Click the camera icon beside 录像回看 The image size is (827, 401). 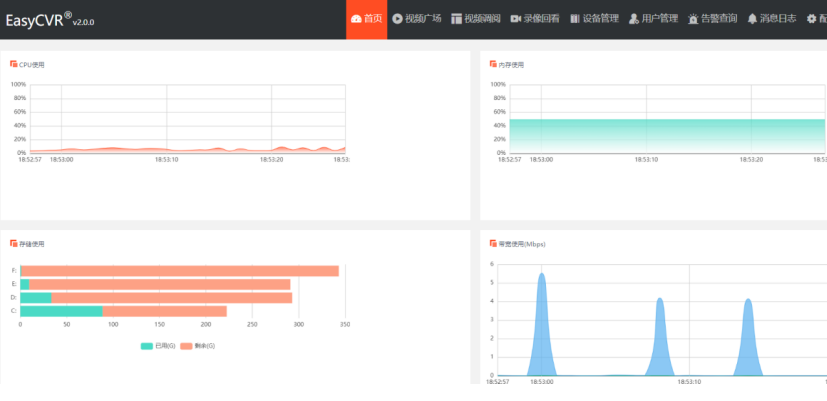coord(515,19)
